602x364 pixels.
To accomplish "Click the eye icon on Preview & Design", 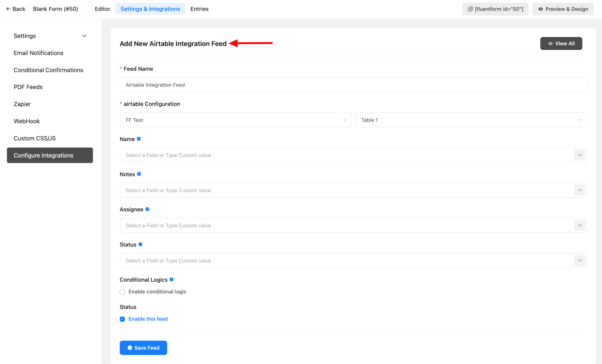I will 541,9.
